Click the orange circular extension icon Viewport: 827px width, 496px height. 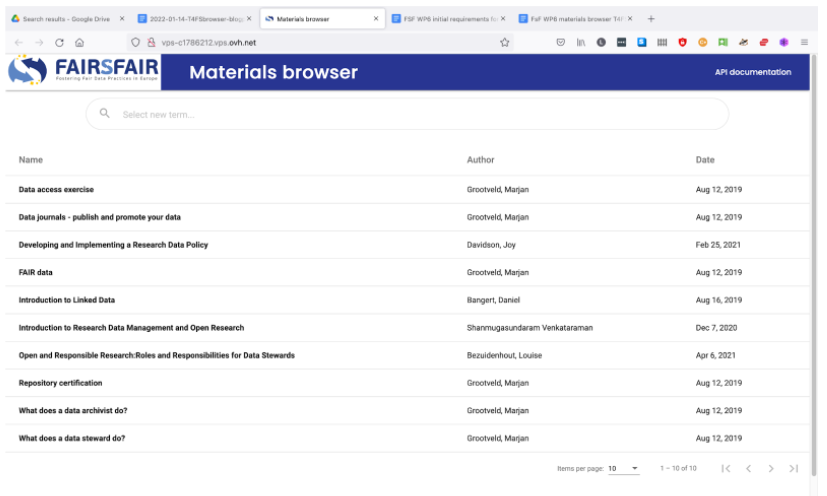pyautogui.click(x=703, y=42)
